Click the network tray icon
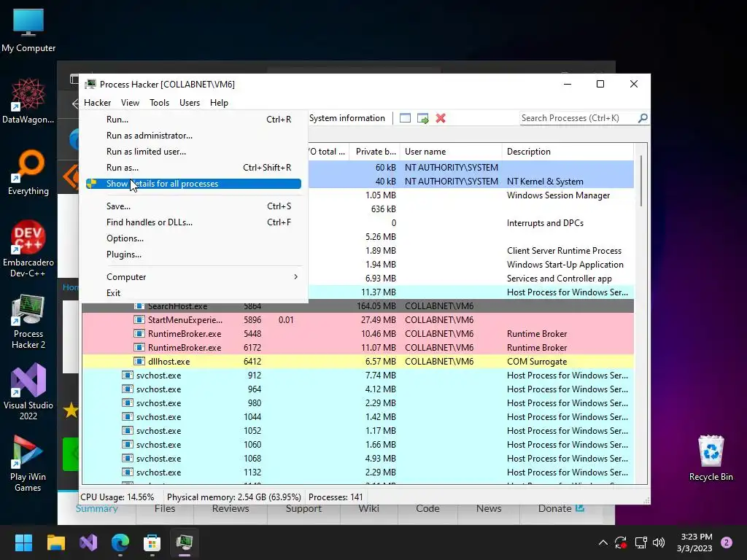Image resolution: width=747 pixels, height=560 pixels. (640, 542)
